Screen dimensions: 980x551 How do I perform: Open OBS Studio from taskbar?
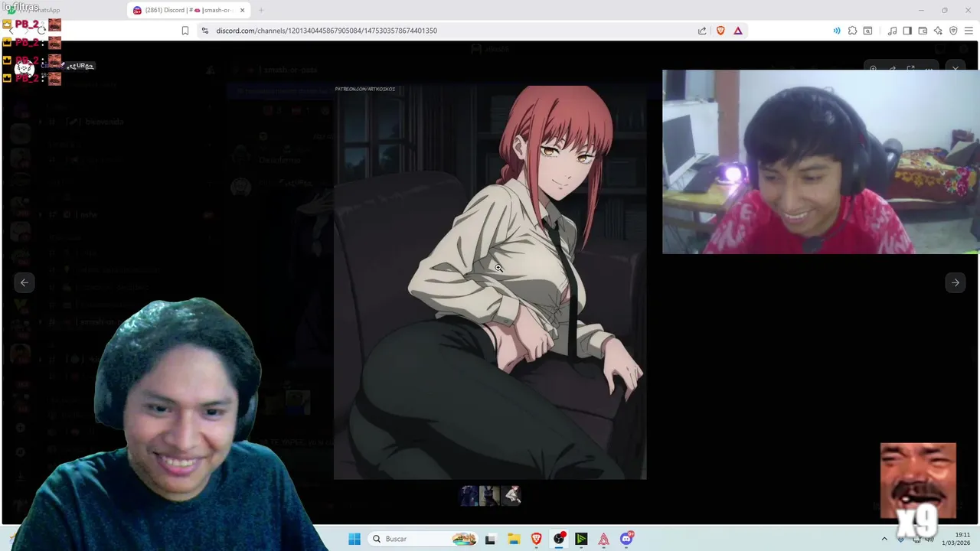pos(559,539)
